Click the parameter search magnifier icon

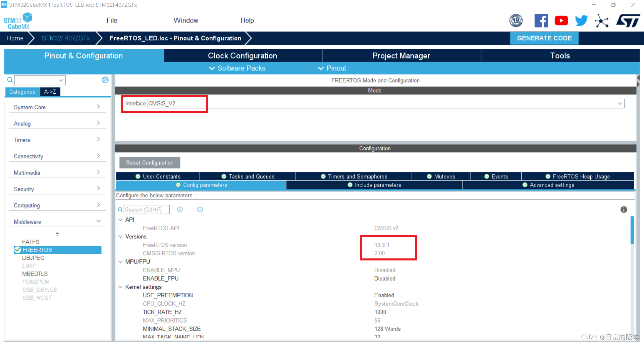[120, 210]
